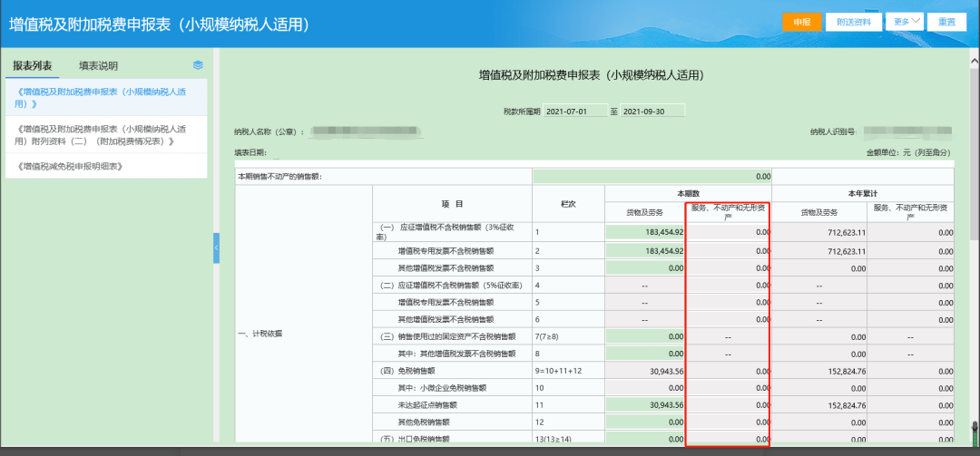Screen dimensions: 980x456
Task: Open the 附列资料（二）附加税费情况表 report
Action: [107, 135]
